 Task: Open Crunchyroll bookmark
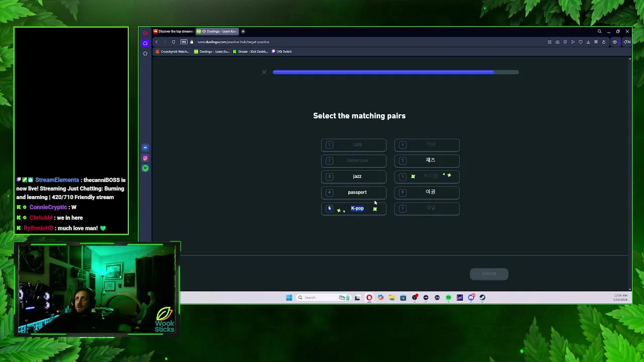click(172, 51)
